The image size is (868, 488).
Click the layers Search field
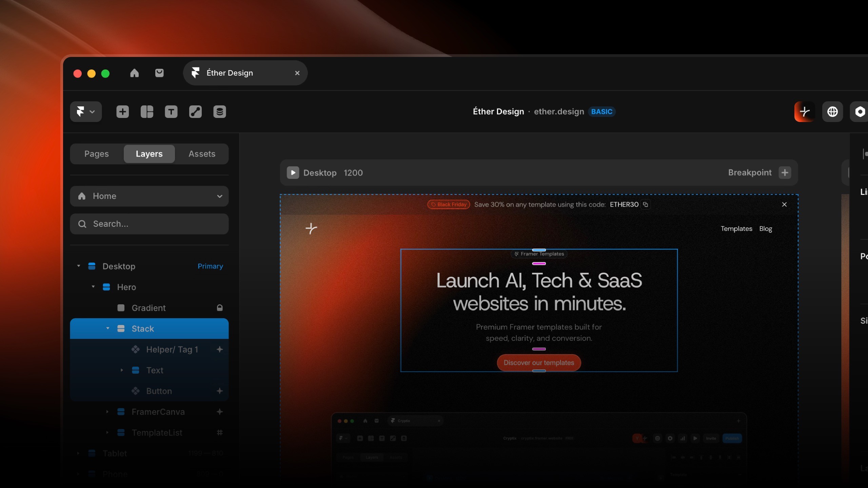(x=149, y=224)
